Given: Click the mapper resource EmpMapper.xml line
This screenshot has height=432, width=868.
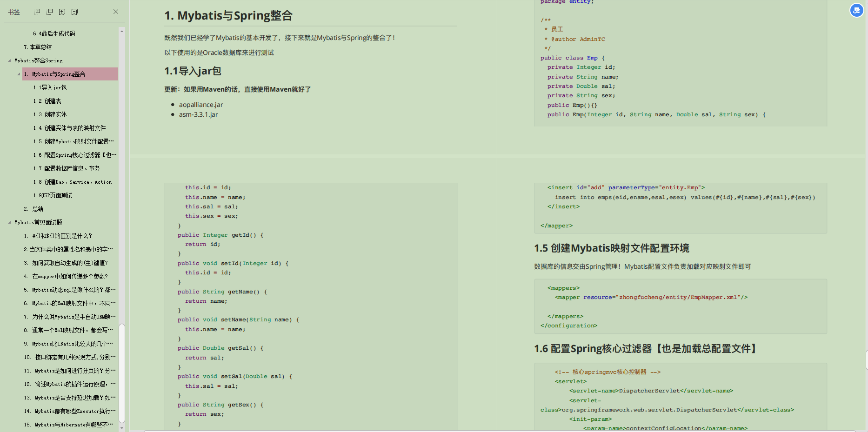Looking at the screenshot, I should pyautogui.click(x=651, y=297).
